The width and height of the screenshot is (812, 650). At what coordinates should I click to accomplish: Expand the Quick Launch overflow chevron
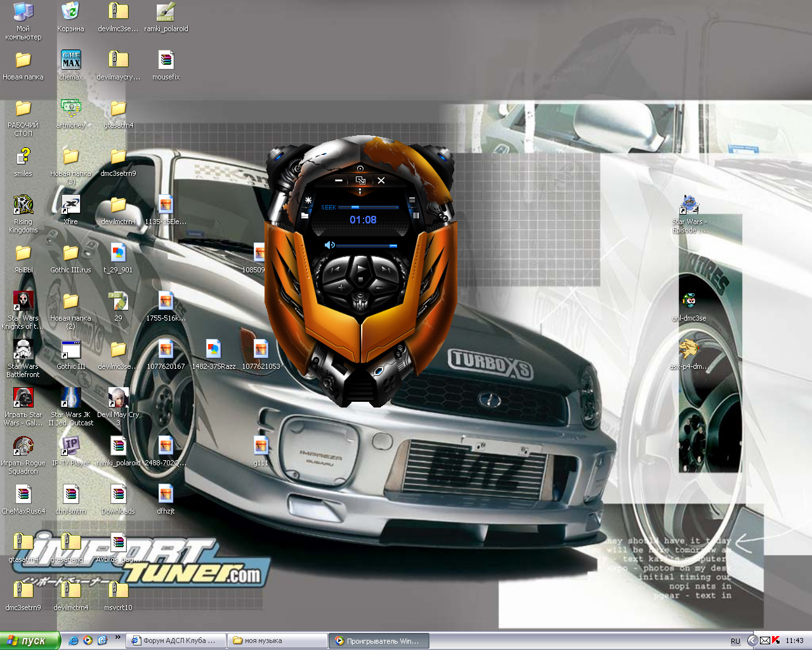[117, 637]
